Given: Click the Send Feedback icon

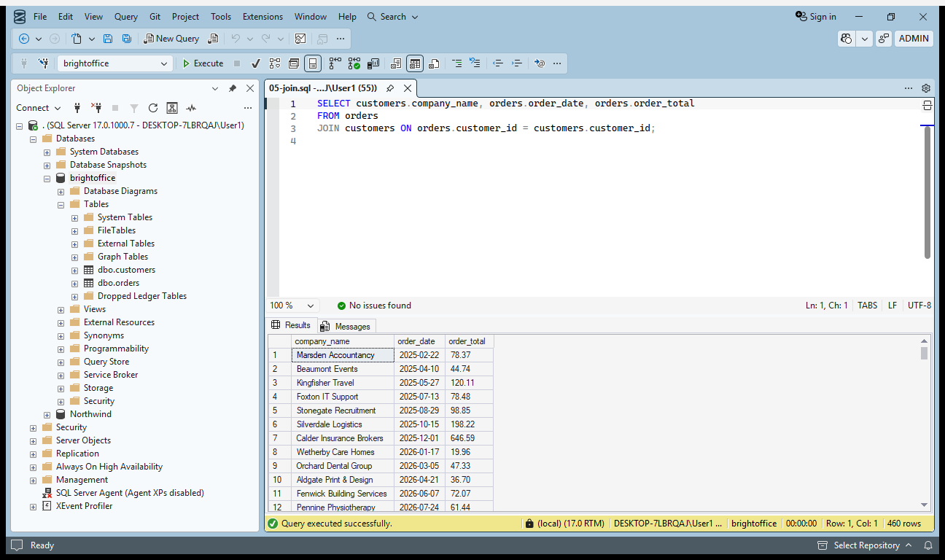Looking at the screenshot, I should [884, 39].
